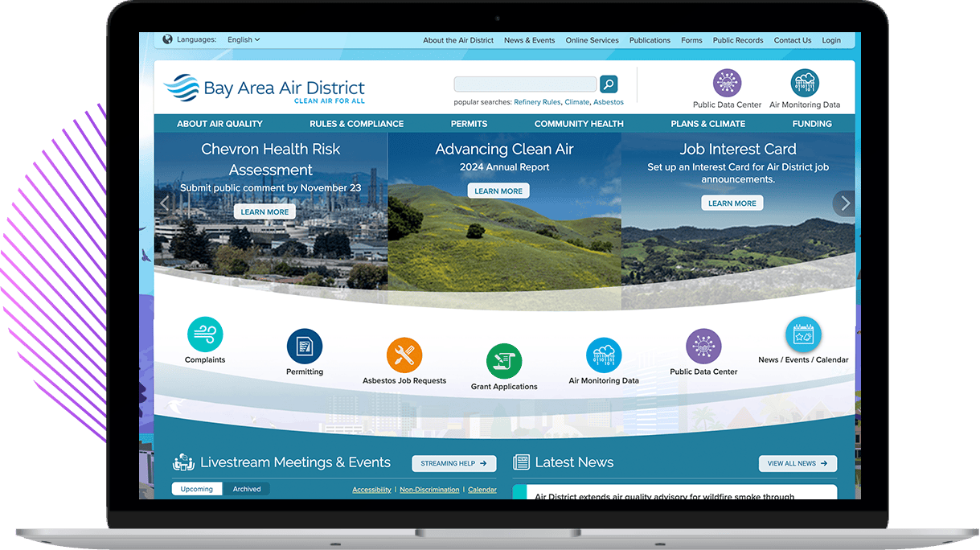Open Plans & Climate menu
This screenshot has height=550, width=980.
pyautogui.click(x=708, y=124)
